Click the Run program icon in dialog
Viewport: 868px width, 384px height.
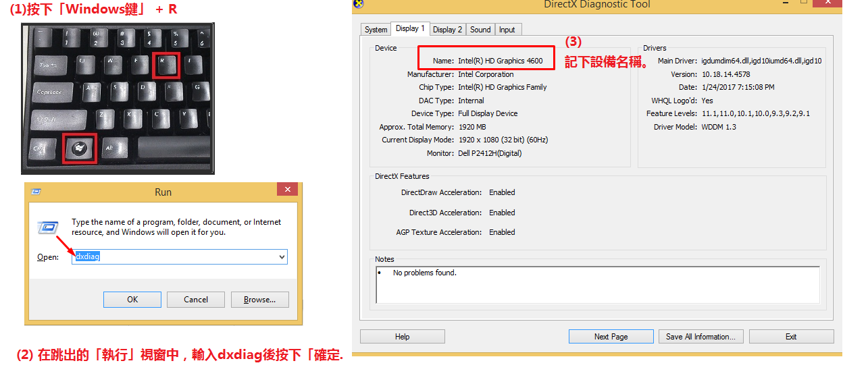click(48, 227)
